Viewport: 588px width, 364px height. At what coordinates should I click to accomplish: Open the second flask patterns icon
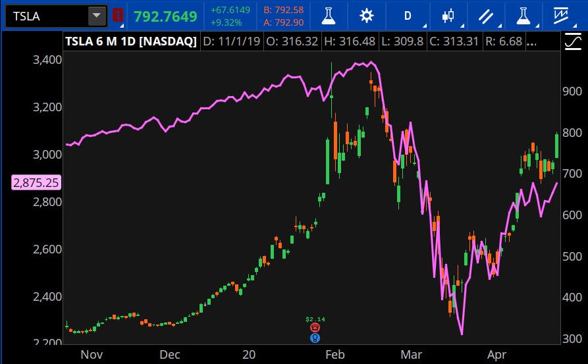(x=523, y=16)
